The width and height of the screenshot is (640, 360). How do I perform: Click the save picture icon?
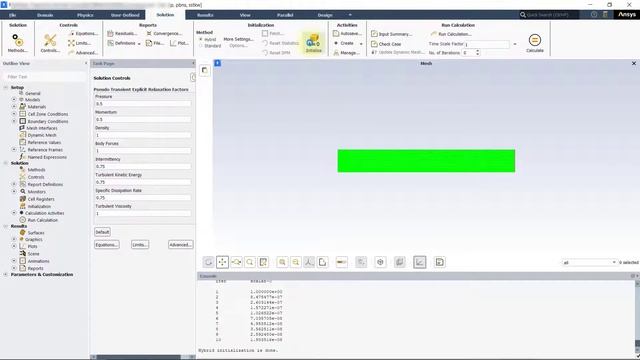click(x=440, y=262)
